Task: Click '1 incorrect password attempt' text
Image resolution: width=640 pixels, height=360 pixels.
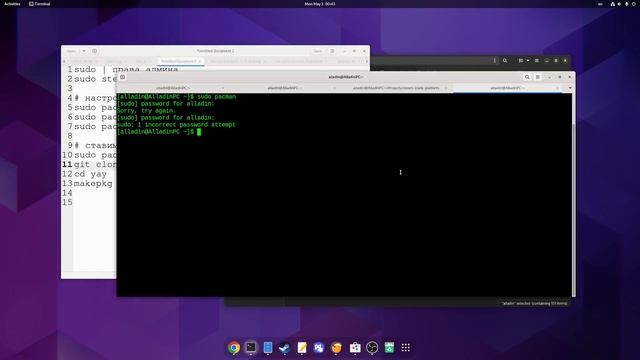Action: pyautogui.click(x=187, y=125)
